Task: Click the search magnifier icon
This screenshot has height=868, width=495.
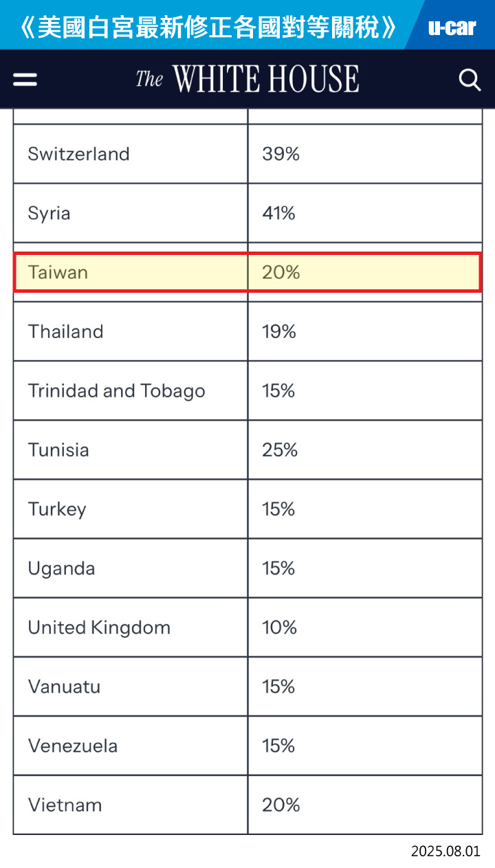Action: point(470,80)
